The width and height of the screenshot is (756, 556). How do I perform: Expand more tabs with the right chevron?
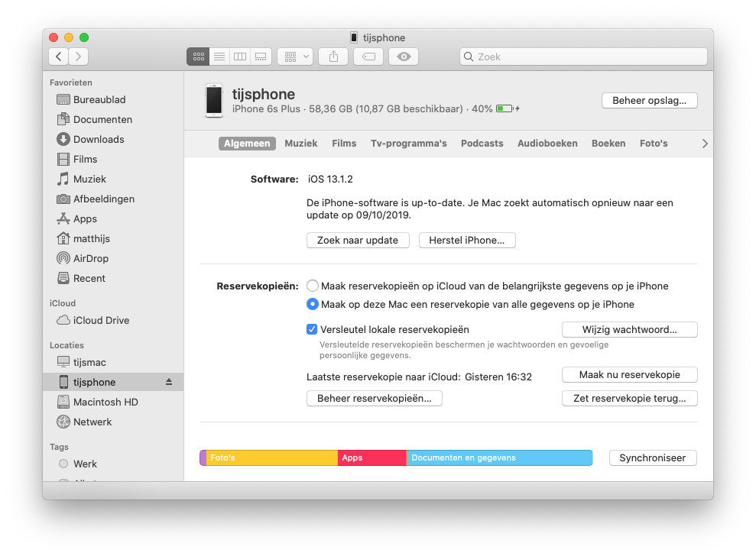pyautogui.click(x=704, y=144)
